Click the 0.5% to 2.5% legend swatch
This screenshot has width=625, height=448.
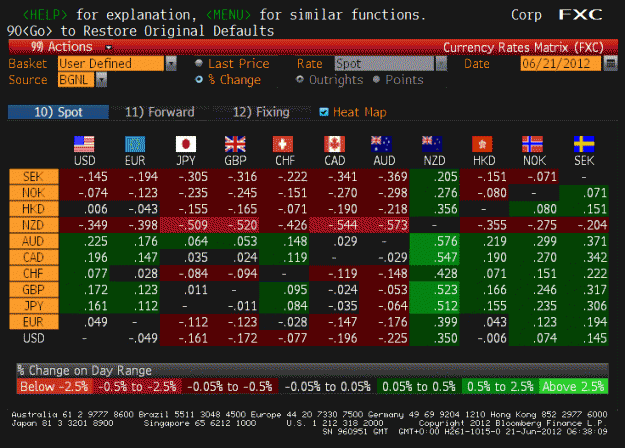(x=500, y=386)
